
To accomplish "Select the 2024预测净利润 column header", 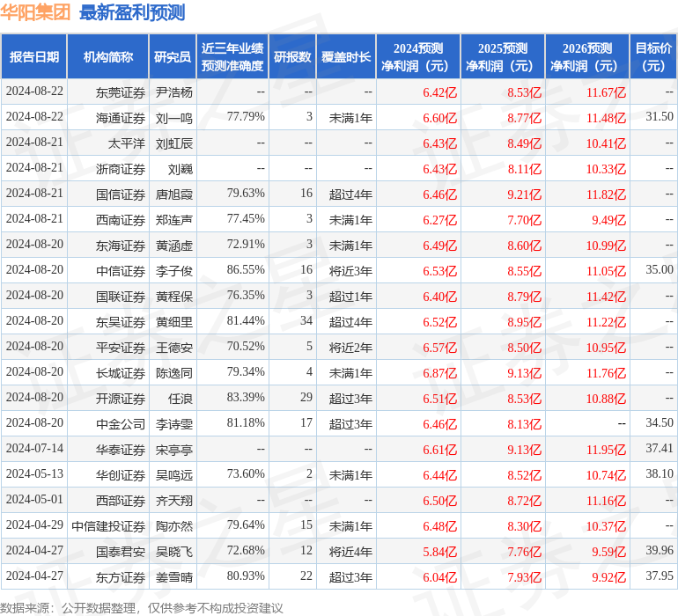I will pos(418,56).
